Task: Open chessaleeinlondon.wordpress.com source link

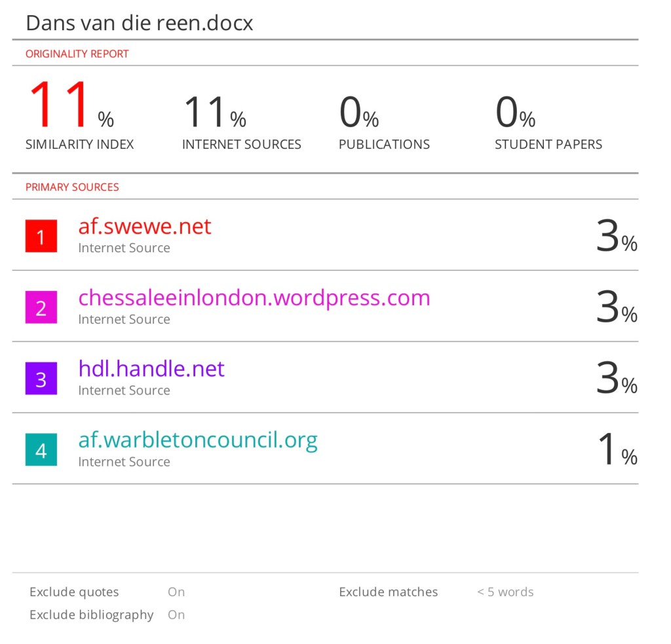Action: pyautogui.click(x=254, y=298)
